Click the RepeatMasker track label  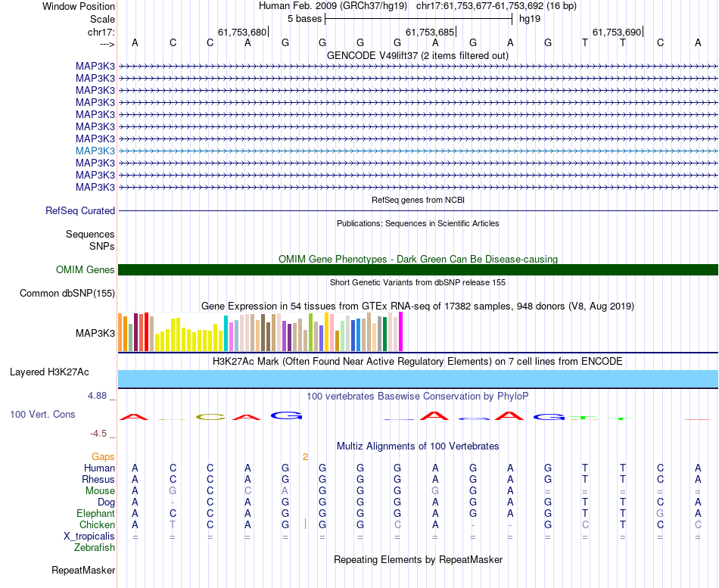[83, 570]
